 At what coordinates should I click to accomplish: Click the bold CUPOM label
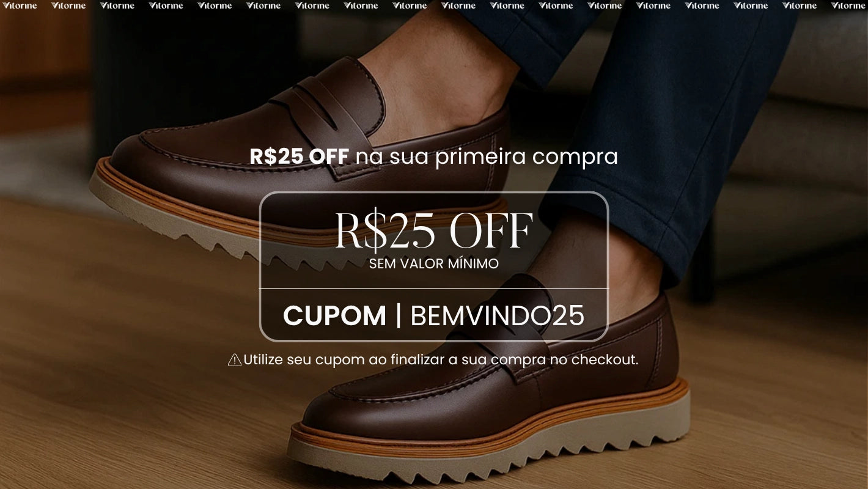point(334,316)
